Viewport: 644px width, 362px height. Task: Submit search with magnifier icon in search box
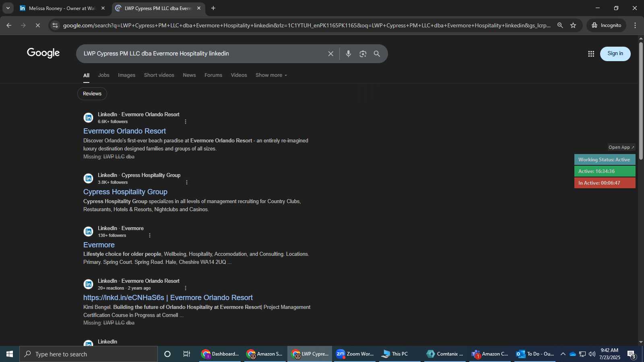(x=377, y=53)
